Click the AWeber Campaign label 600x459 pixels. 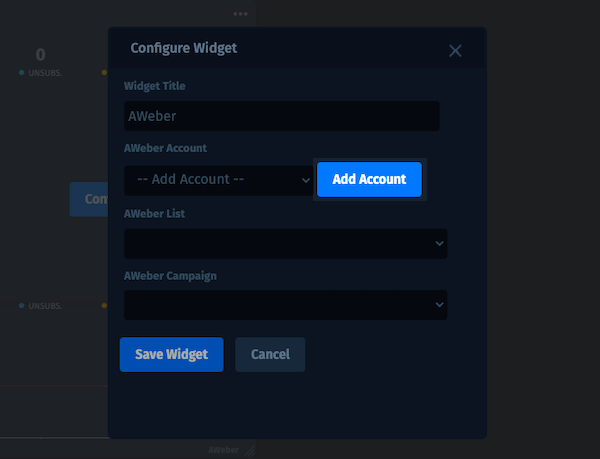170,275
